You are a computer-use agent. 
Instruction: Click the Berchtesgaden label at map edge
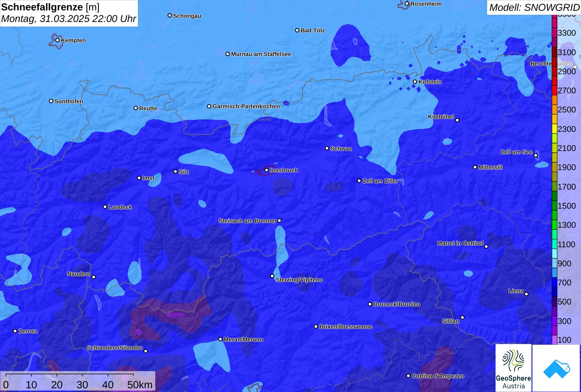point(551,63)
